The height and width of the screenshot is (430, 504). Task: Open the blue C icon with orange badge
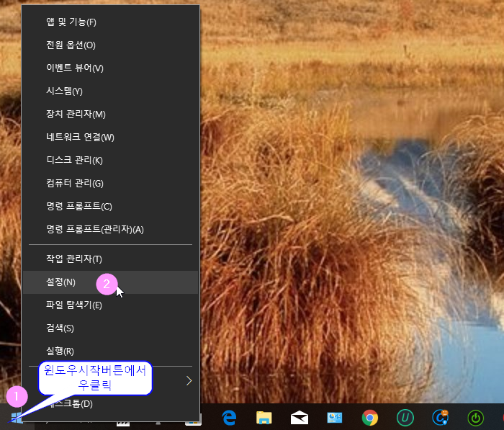pos(441,418)
